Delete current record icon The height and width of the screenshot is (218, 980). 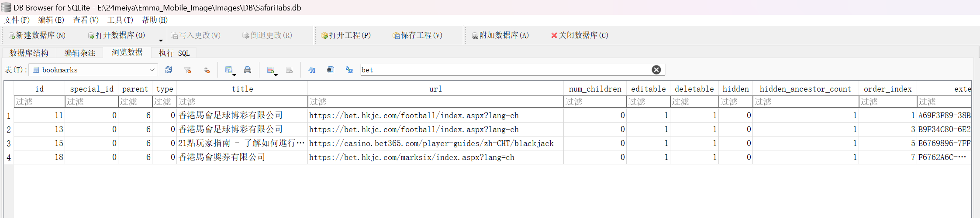point(289,70)
